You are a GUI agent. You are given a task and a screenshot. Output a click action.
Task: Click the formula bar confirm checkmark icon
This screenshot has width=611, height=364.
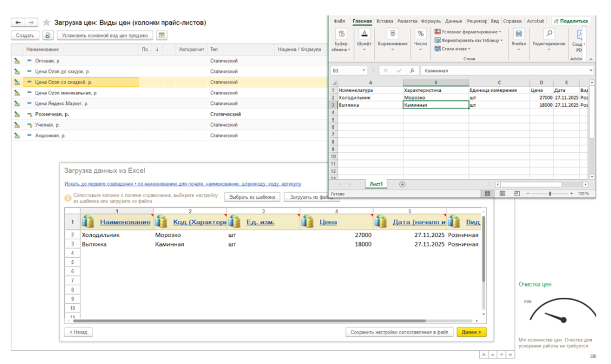[399, 70]
